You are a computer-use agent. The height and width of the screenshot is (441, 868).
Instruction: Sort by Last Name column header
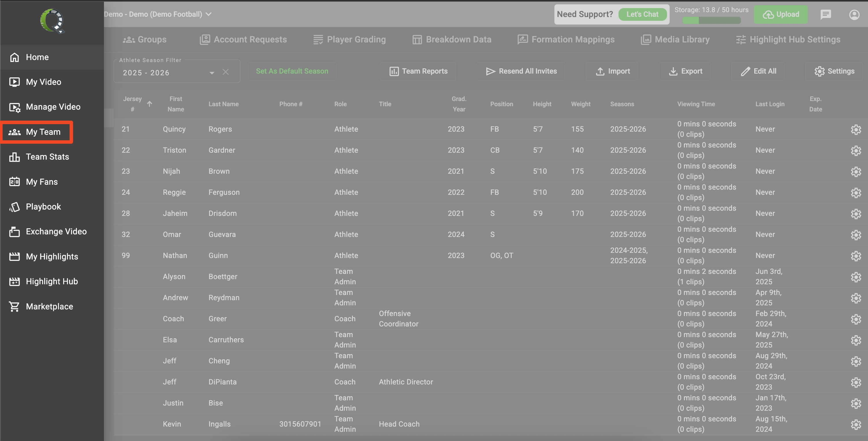pyautogui.click(x=223, y=104)
